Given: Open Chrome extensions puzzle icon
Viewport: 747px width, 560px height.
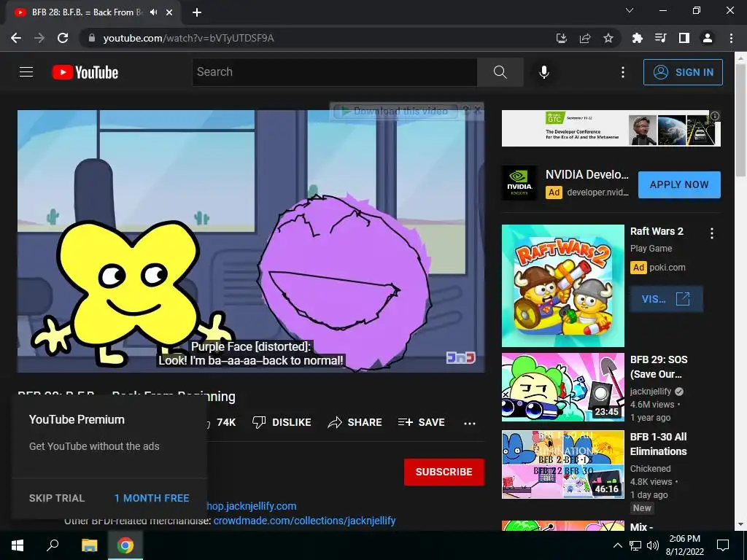Looking at the screenshot, I should coord(638,38).
